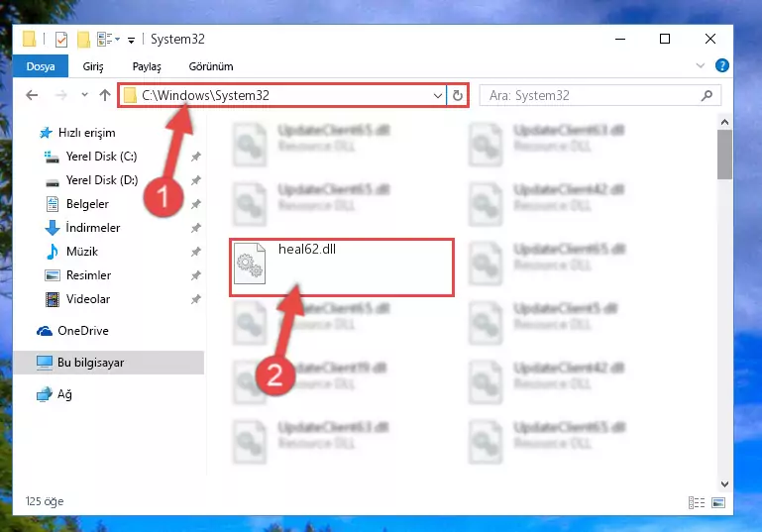This screenshot has width=762, height=532.
Task: Switch to large icons view in status bar
Action: click(x=718, y=503)
